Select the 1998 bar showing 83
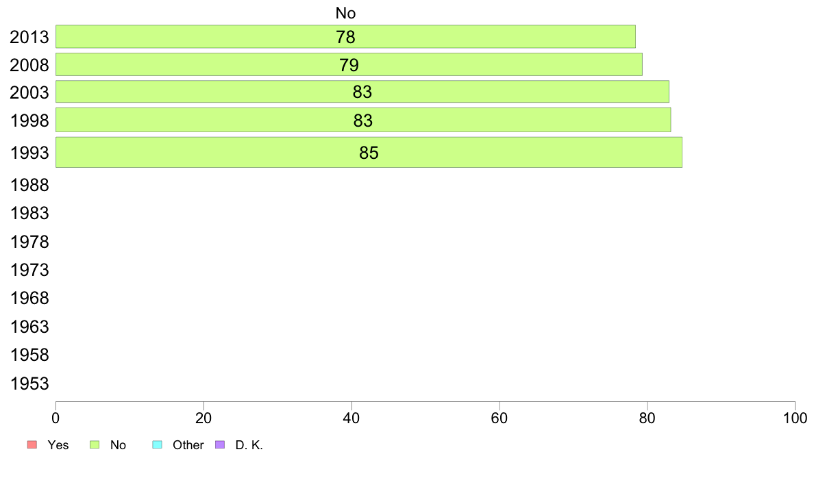The height and width of the screenshot is (504, 814). pos(363,120)
